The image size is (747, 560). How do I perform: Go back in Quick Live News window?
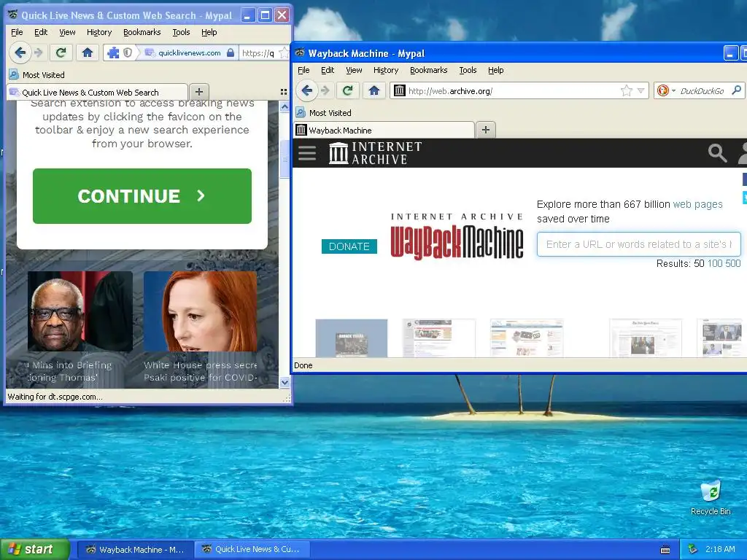pyautogui.click(x=20, y=52)
